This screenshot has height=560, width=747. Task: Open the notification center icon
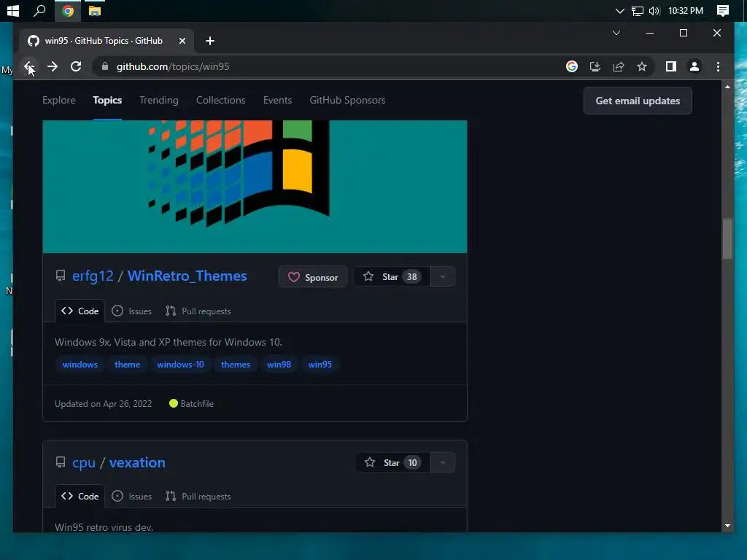point(723,10)
